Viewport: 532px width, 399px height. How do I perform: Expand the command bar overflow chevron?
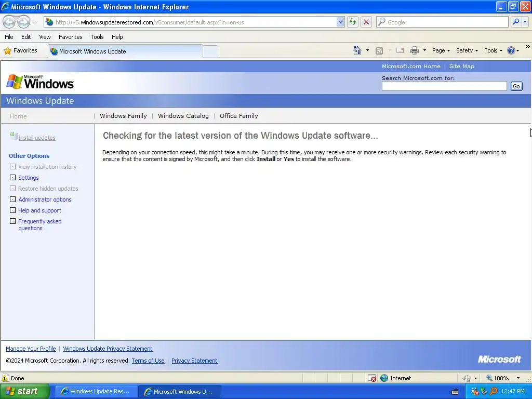coord(528,46)
